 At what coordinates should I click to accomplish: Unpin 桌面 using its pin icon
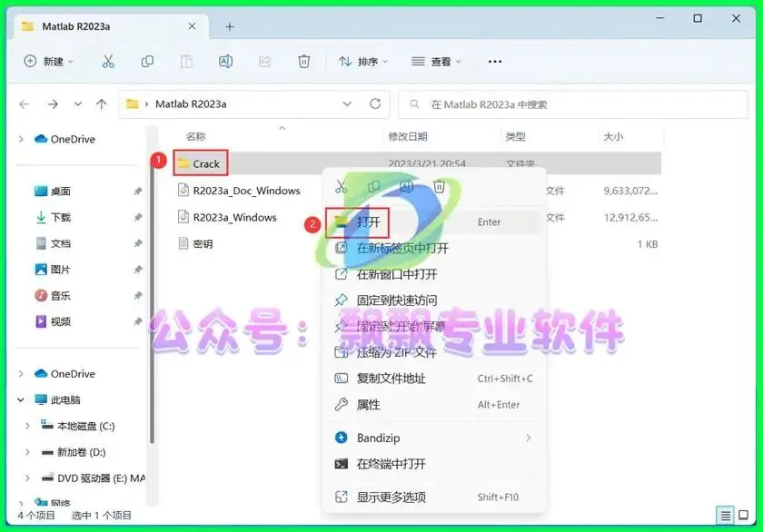(x=138, y=192)
